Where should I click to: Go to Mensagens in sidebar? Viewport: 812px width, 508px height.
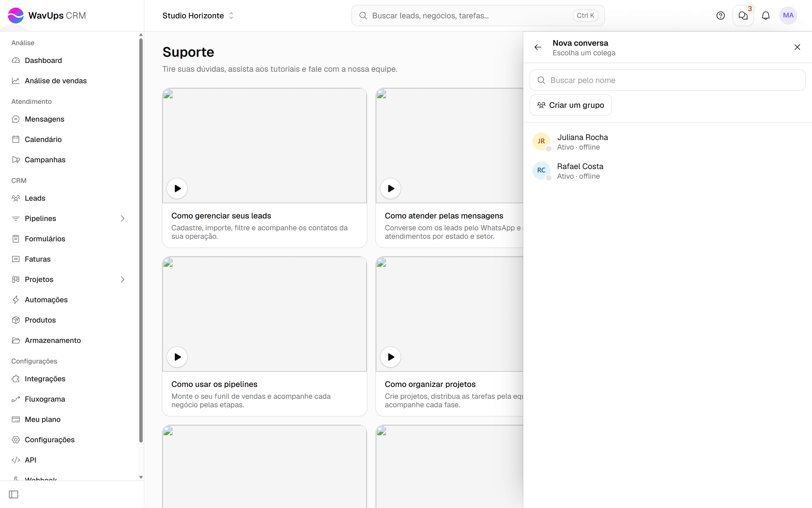[69, 119]
